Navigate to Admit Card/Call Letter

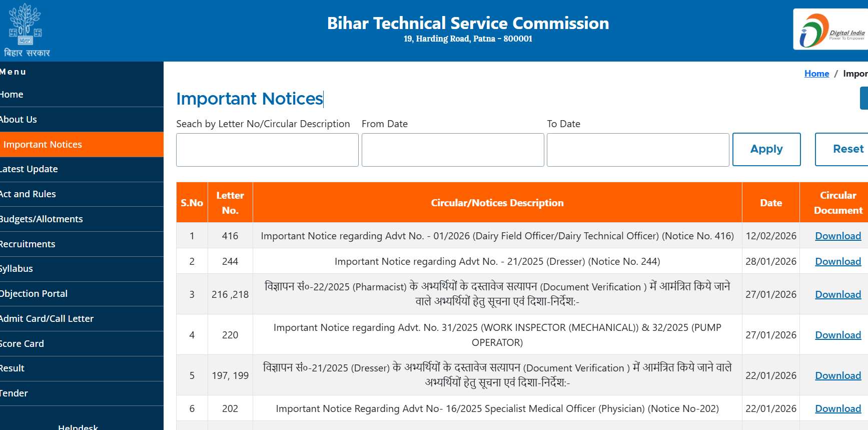[47, 319]
